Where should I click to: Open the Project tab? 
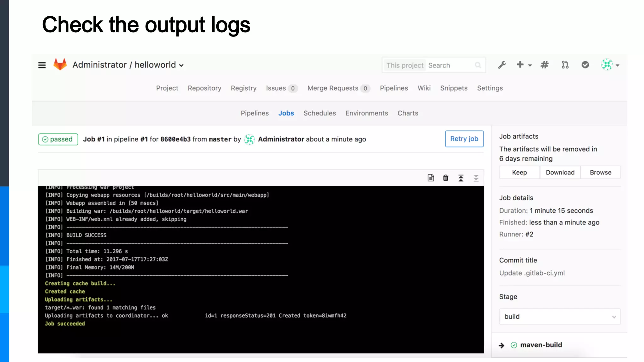(x=167, y=88)
